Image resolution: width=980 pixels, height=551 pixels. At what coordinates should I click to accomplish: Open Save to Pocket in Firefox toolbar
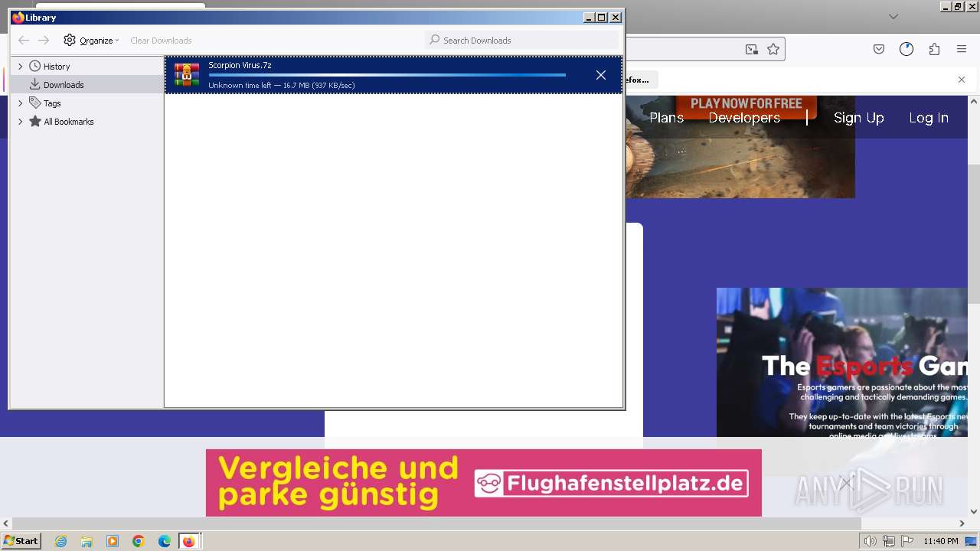click(879, 49)
